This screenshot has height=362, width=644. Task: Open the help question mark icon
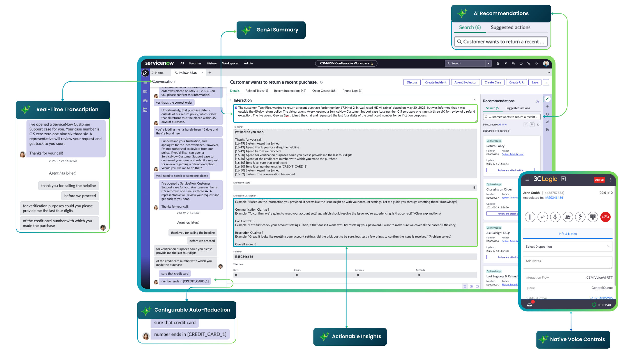point(521,63)
